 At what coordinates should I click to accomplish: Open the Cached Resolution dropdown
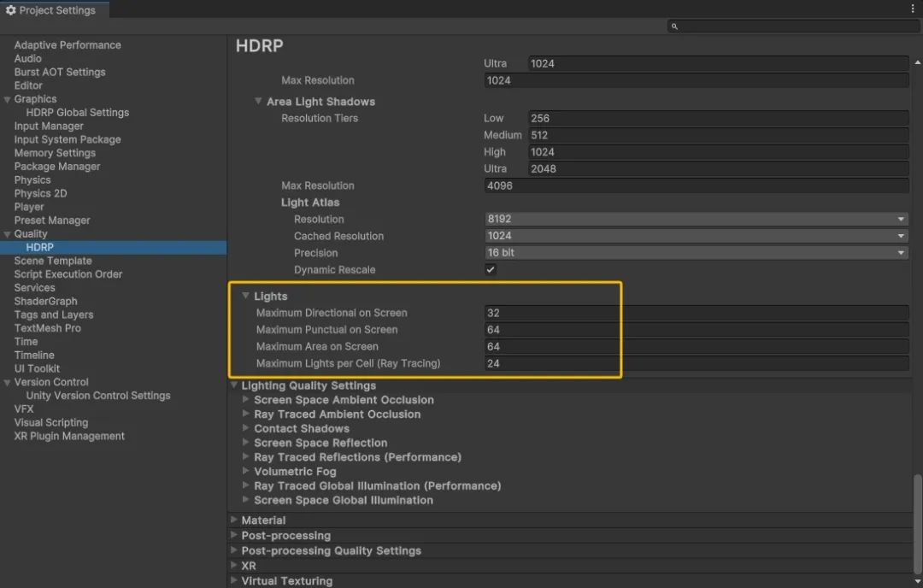coord(697,236)
